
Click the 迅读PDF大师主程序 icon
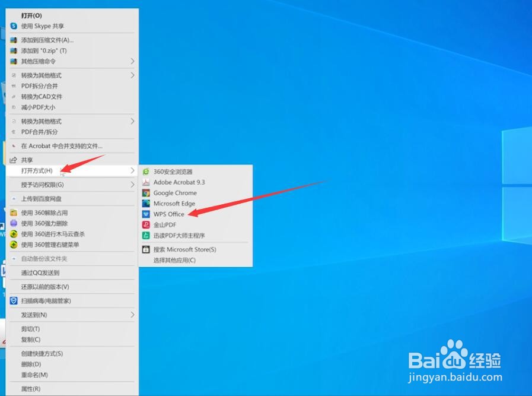point(146,235)
